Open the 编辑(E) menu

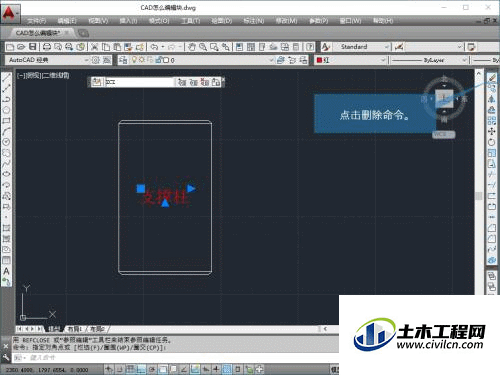[x=67, y=21]
